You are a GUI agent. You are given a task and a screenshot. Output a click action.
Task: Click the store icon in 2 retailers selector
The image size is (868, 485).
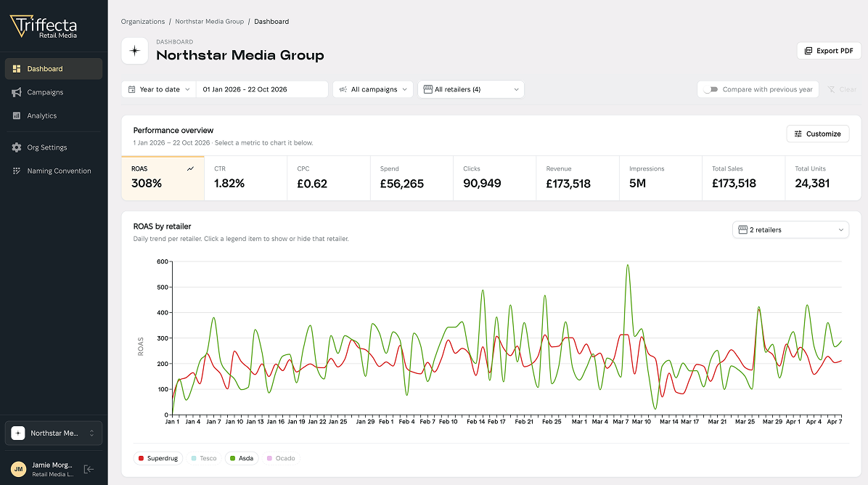click(743, 229)
